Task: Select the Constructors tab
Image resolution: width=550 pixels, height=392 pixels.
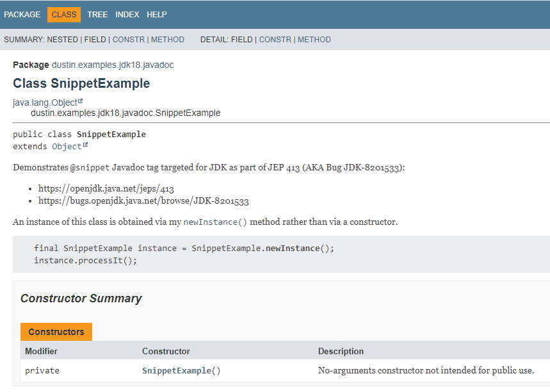Action: [x=56, y=332]
